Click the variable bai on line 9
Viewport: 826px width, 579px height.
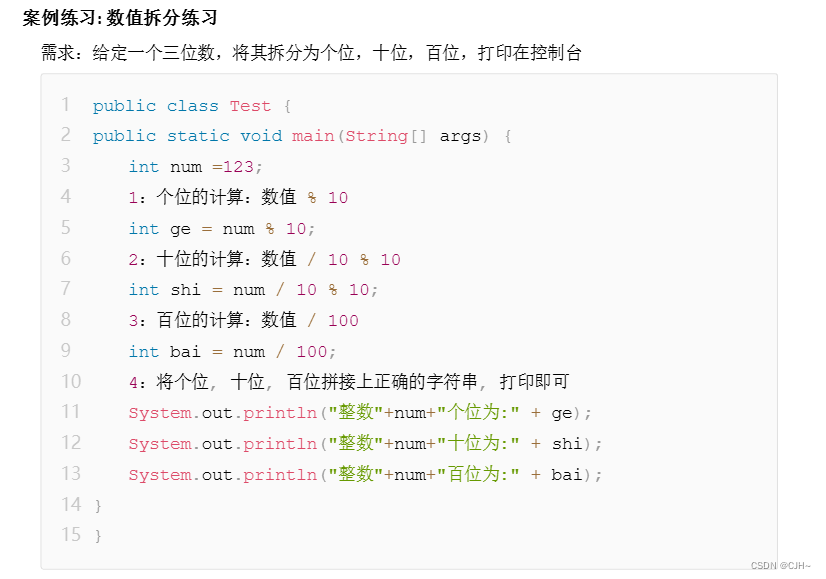185,351
